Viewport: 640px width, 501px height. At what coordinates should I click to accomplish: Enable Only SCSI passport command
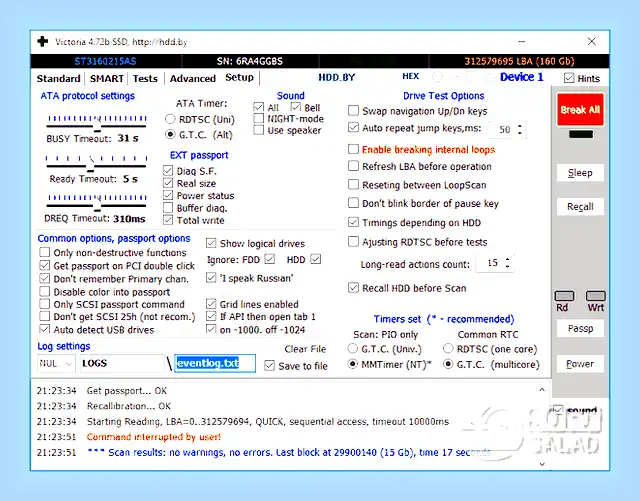tap(44, 304)
